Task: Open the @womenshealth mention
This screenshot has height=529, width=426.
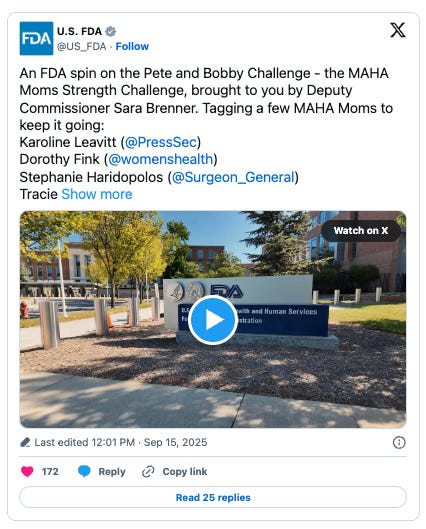Action: (x=161, y=159)
